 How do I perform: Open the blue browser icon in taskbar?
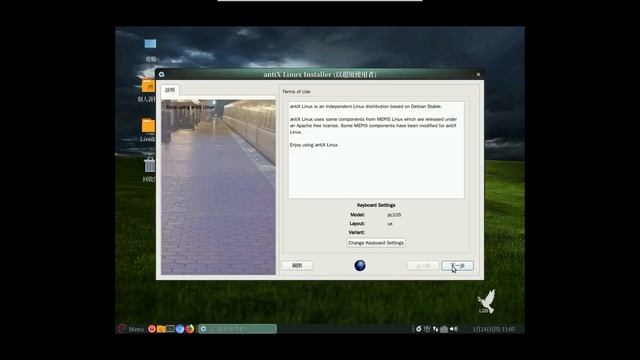pos(180,329)
